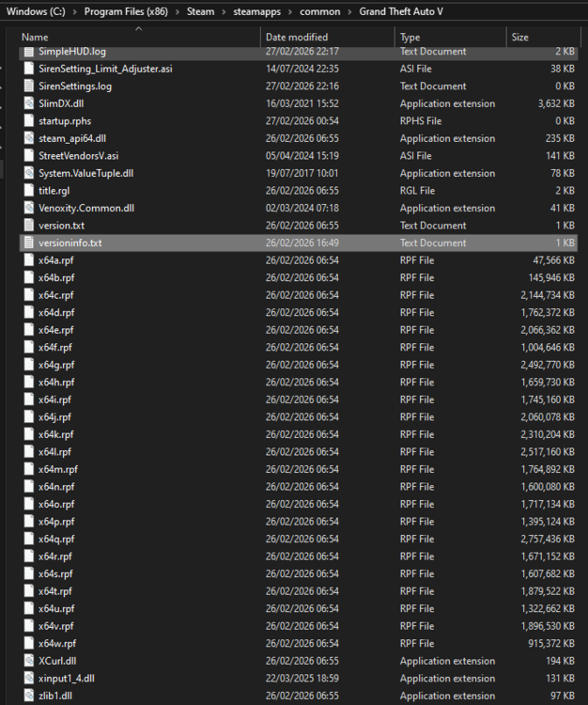Select the x64n.rpf file name
Viewport: 588px width, 705px height.
pos(56,487)
